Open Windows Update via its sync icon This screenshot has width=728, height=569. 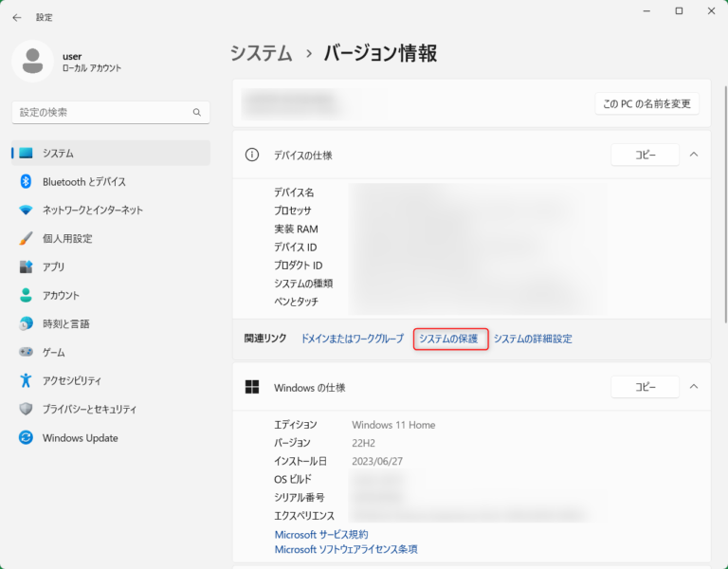click(x=27, y=437)
